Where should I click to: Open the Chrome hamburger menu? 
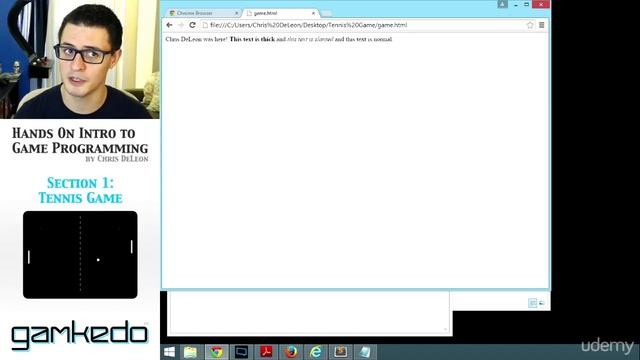[x=542, y=25]
